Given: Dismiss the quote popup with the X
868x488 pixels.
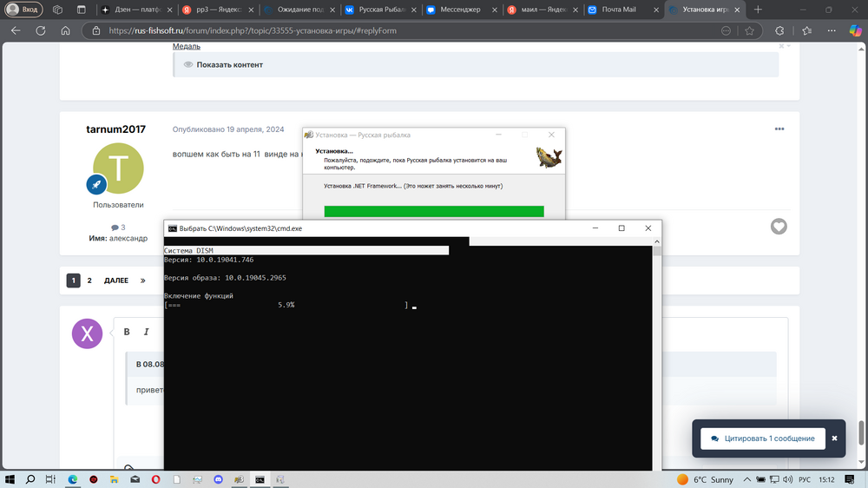Looking at the screenshot, I should click(x=834, y=439).
